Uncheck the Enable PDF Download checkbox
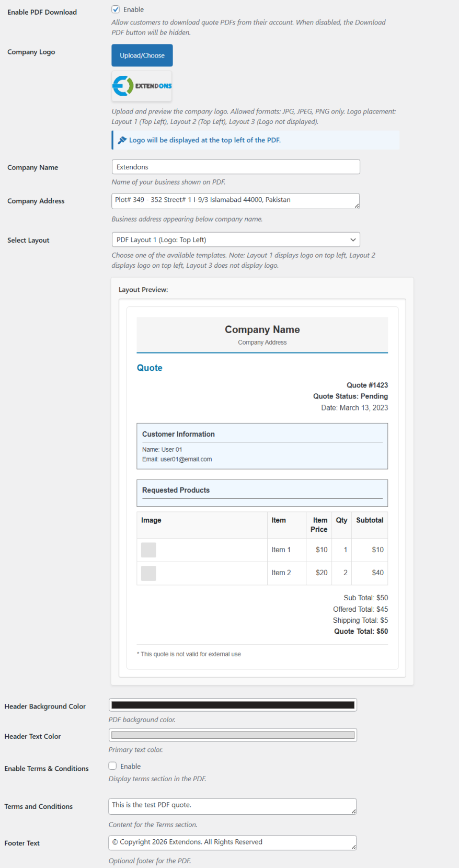This screenshot has height=868, width=459. [x=116, y=9]
